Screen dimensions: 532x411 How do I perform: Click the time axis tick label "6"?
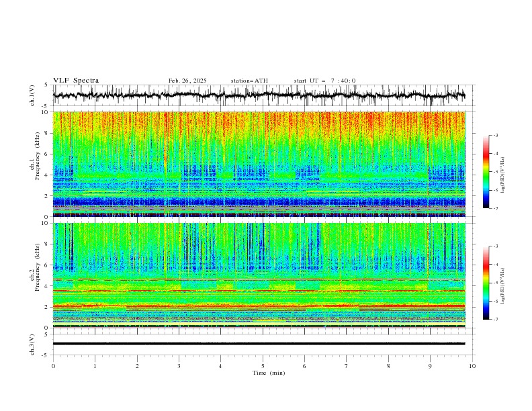click(304, 366)
